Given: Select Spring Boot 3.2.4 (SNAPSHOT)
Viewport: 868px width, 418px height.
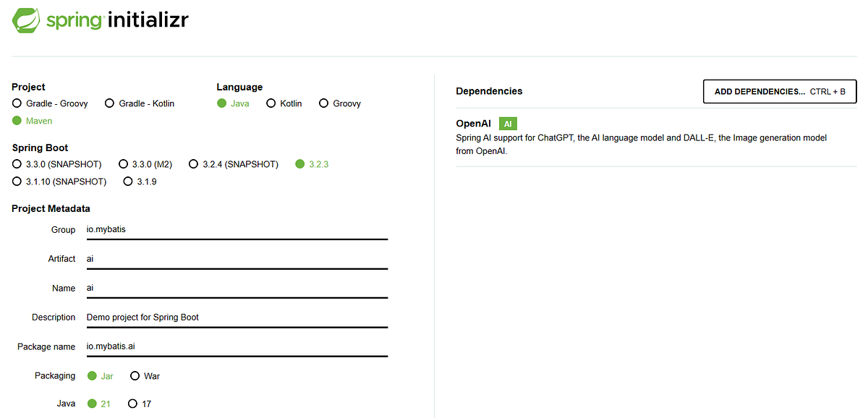Looking at the screenshot, I should (234, 164).
